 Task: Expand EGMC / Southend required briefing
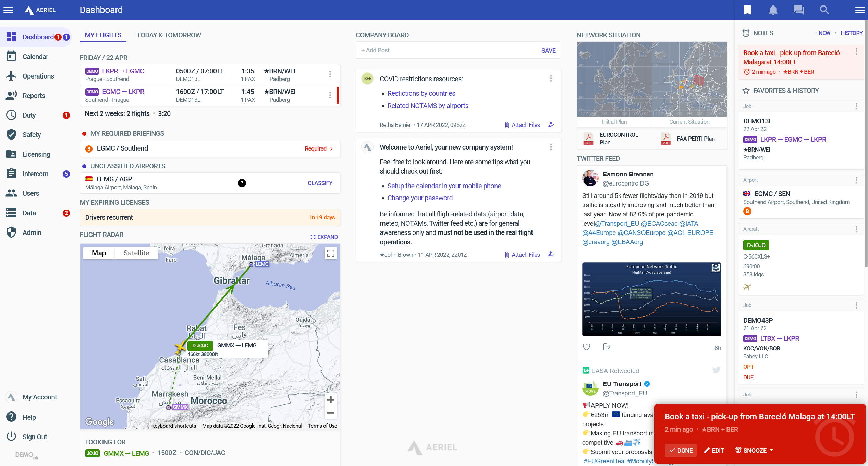pos(319,148)
